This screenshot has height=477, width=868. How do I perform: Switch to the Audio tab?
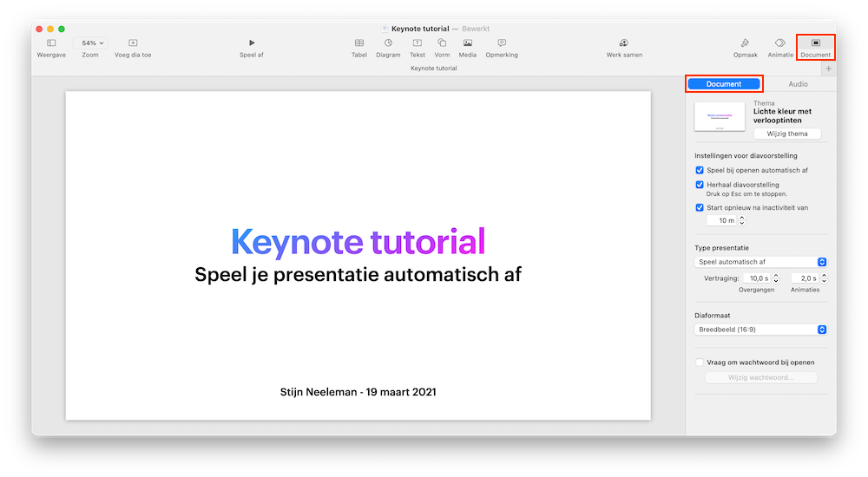click(798, 84)
